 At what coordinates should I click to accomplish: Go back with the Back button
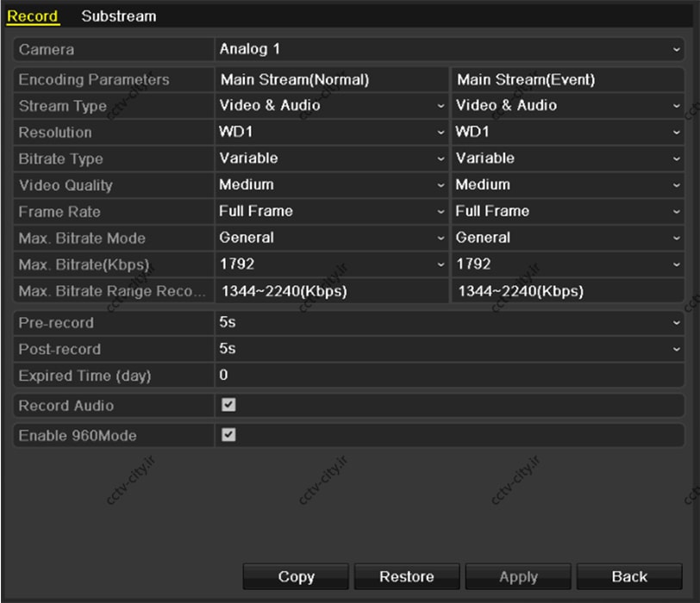pos(629,576)
